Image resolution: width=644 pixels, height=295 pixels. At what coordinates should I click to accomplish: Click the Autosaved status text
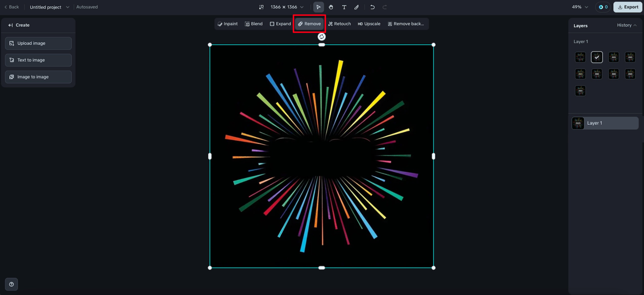click(x=87, y=7)
